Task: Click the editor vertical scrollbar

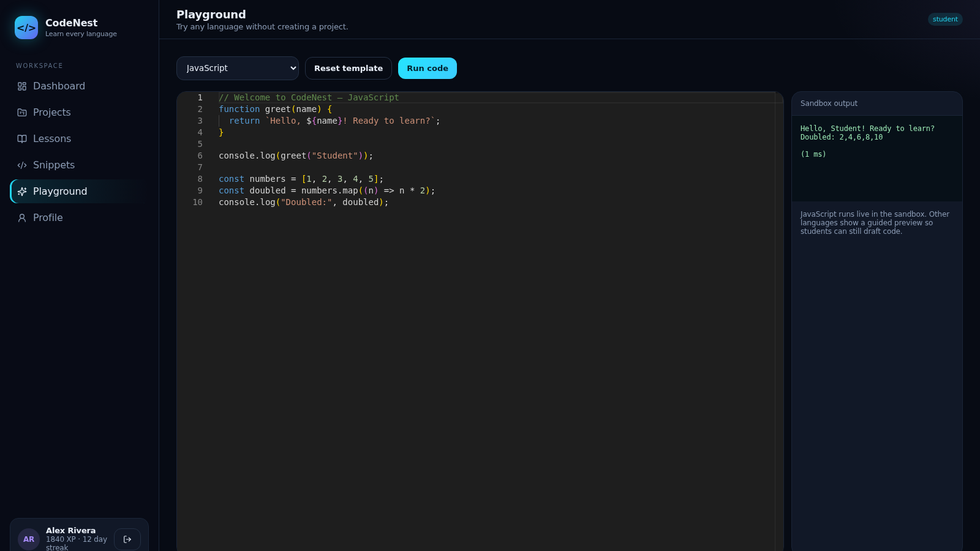Action: [779, 321]
